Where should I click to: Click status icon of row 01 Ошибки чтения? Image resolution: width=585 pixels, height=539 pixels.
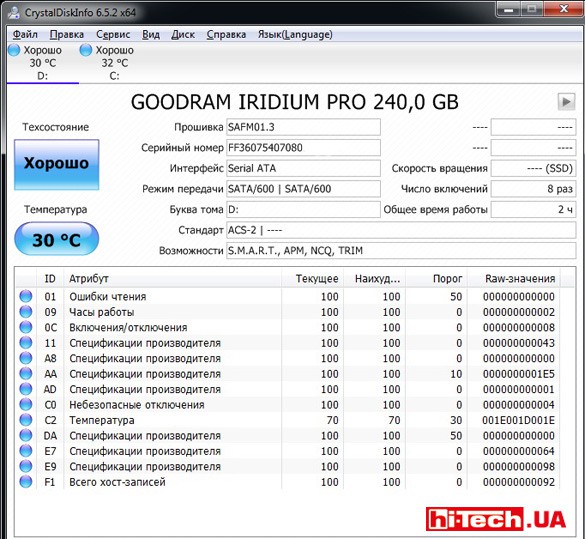(26, 297)
